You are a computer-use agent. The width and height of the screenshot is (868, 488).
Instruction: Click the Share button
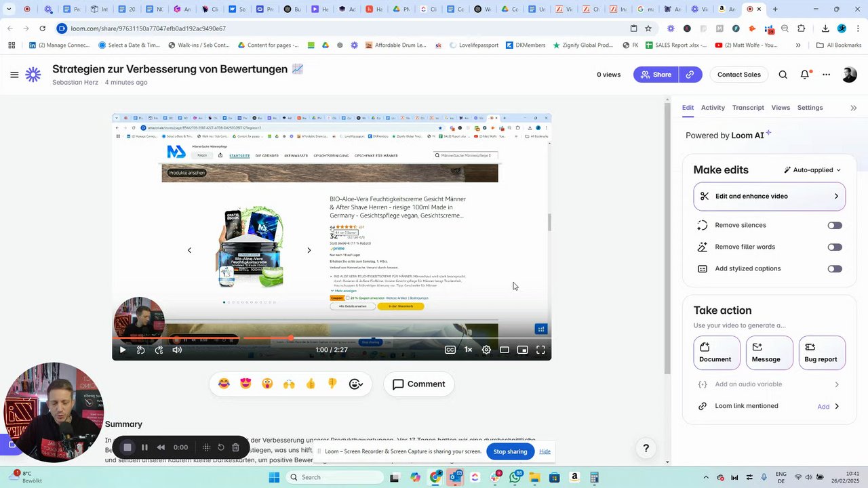[x=656, y=75]
